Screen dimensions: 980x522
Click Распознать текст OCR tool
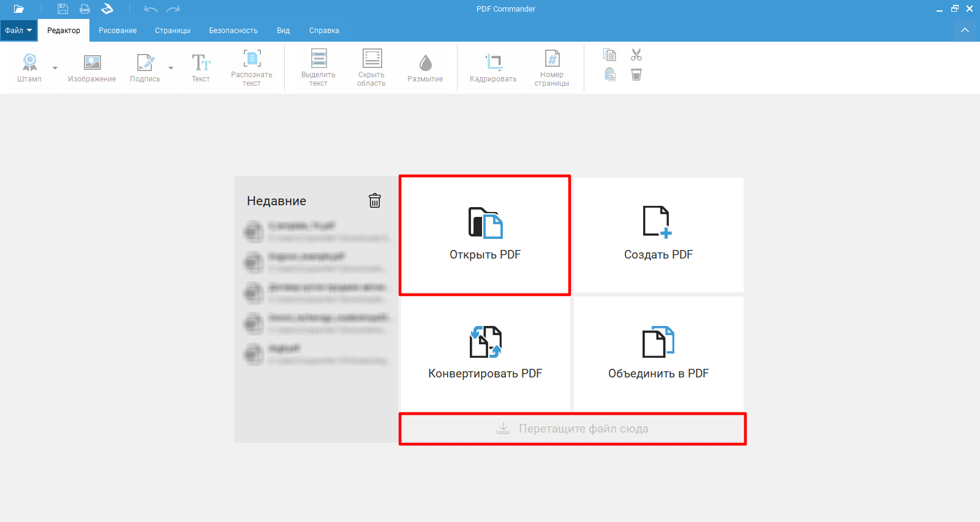[x=252, y=68]
